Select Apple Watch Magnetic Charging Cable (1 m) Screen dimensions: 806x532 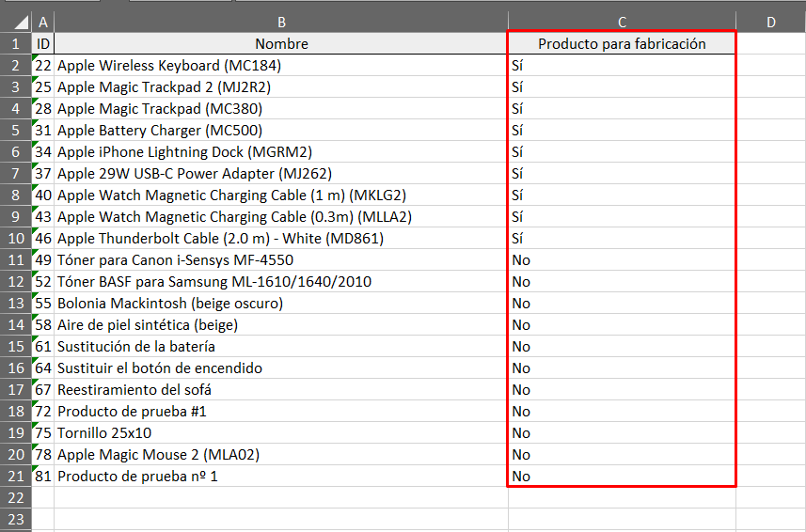281,196
